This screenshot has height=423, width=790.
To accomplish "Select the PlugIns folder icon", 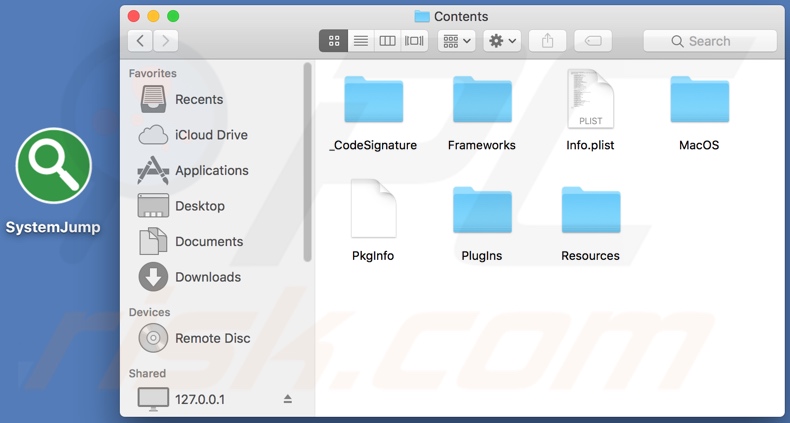I will [x=482, y=210].
